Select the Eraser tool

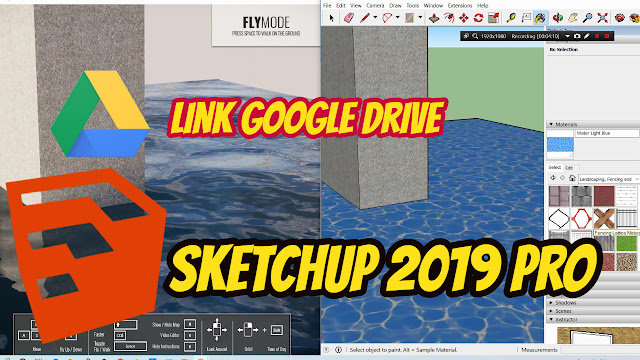(349, 18)
